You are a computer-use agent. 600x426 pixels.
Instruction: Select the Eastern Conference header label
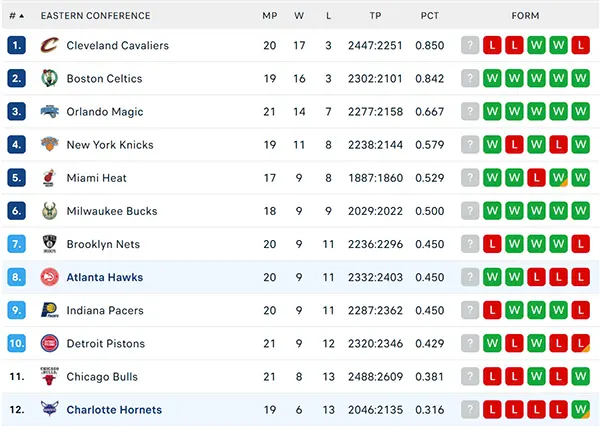click(x=96, y=16)
